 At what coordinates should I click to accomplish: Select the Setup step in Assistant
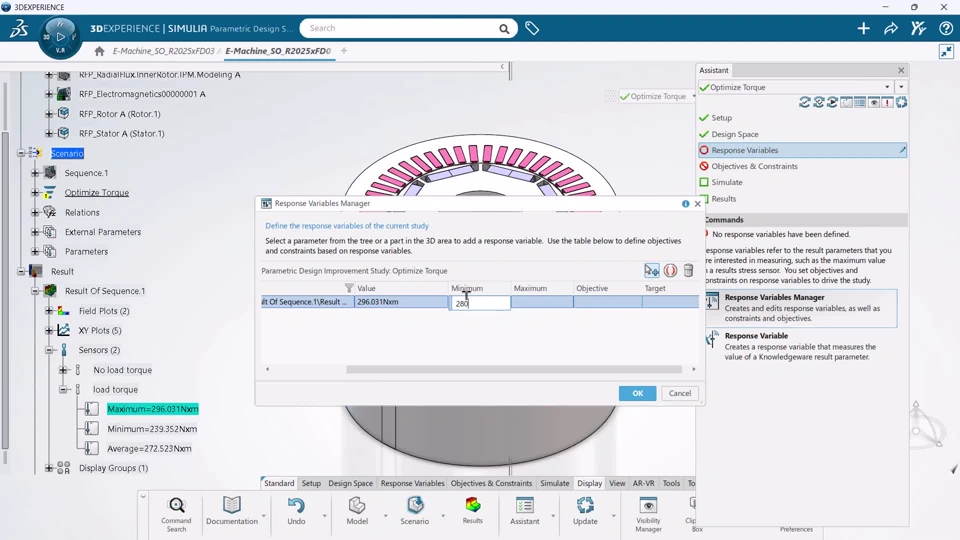721,118
